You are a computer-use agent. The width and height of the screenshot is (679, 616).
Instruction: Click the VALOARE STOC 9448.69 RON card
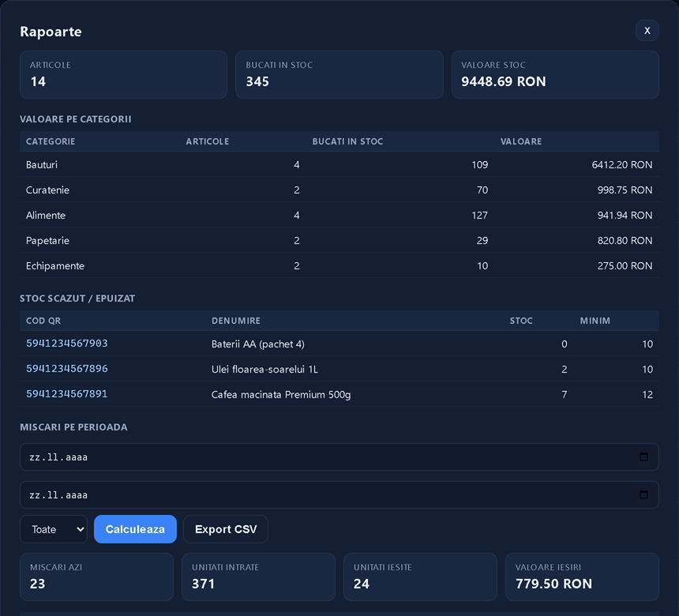555,74
